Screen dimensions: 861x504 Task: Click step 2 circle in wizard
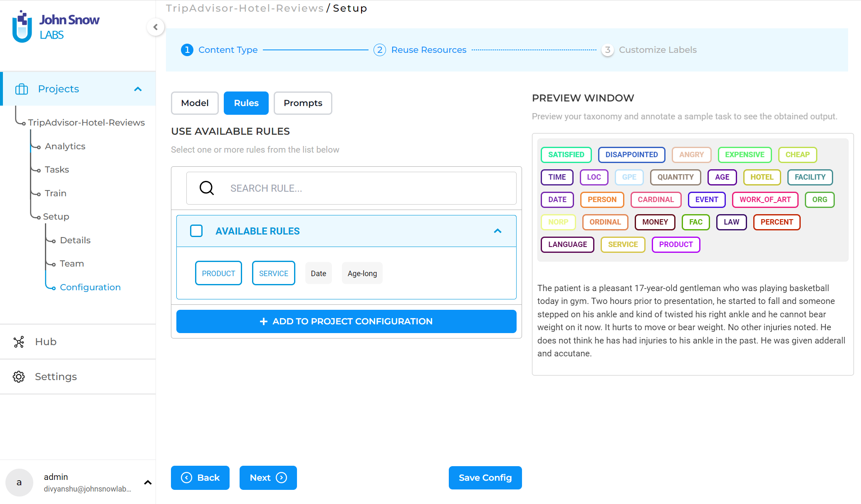pos(380,50)
